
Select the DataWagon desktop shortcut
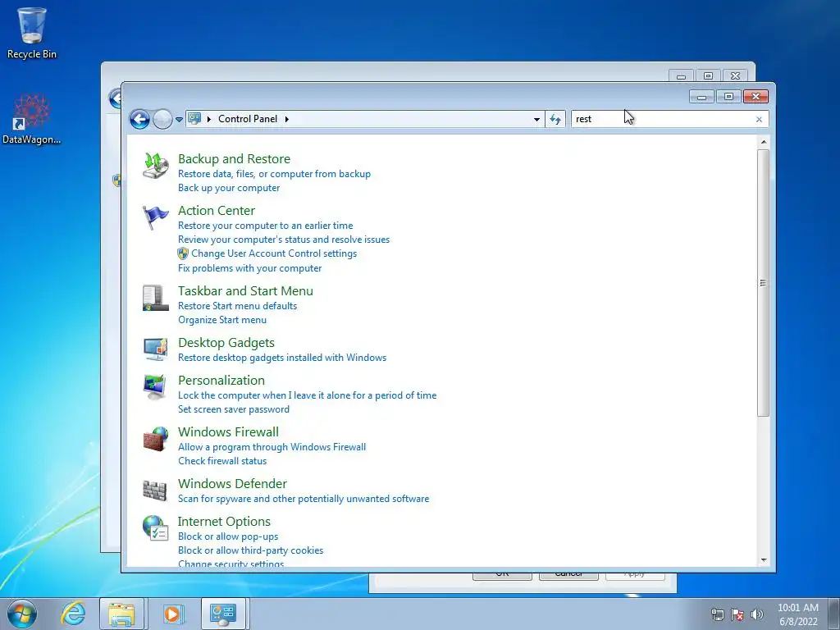(32, 119)
